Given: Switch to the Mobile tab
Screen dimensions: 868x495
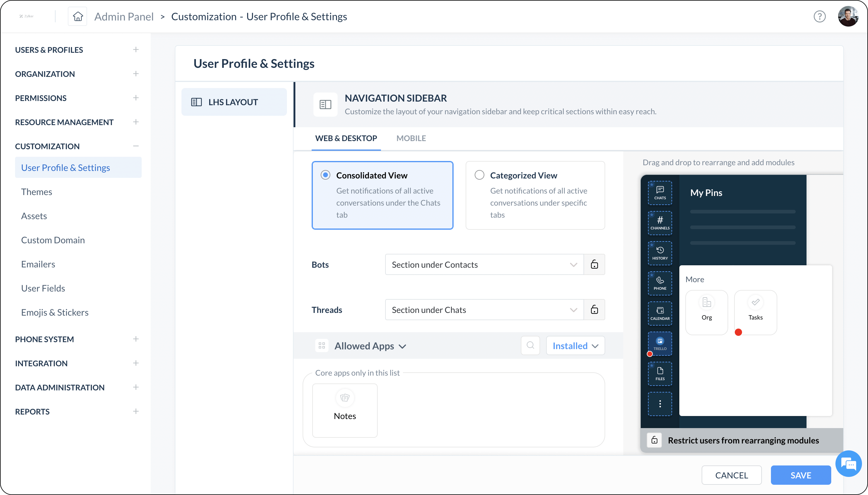Looking at the screenshot, I should point(411,138).
